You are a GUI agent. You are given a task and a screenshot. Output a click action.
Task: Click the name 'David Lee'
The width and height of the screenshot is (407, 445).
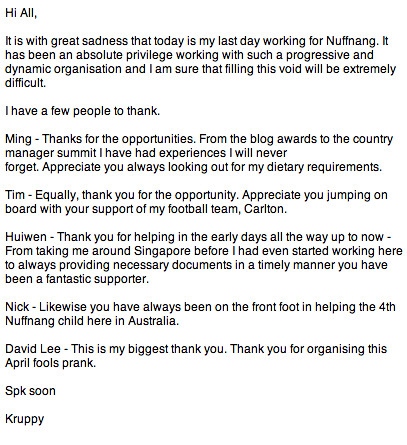33,349
